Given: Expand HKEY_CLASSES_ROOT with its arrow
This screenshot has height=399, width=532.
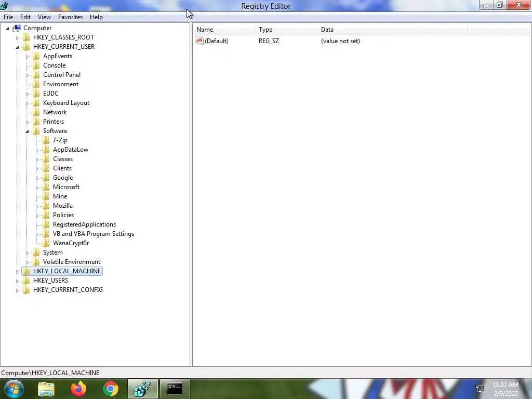Looking at the screenshot, I should 17,38.
